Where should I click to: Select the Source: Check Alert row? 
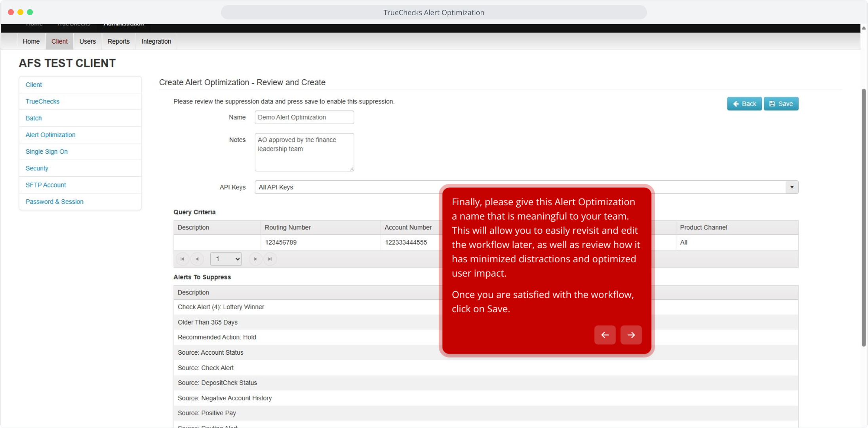coord(486,368)
